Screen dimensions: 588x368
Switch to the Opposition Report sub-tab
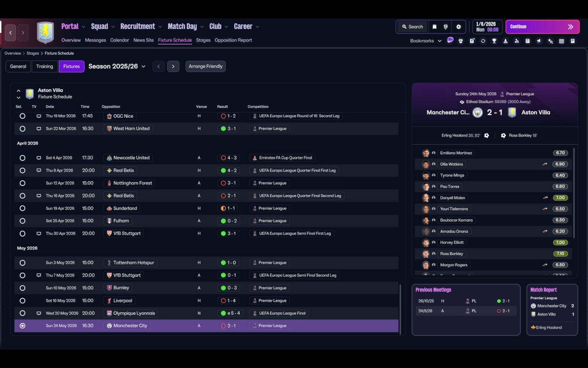coord(233,40)
